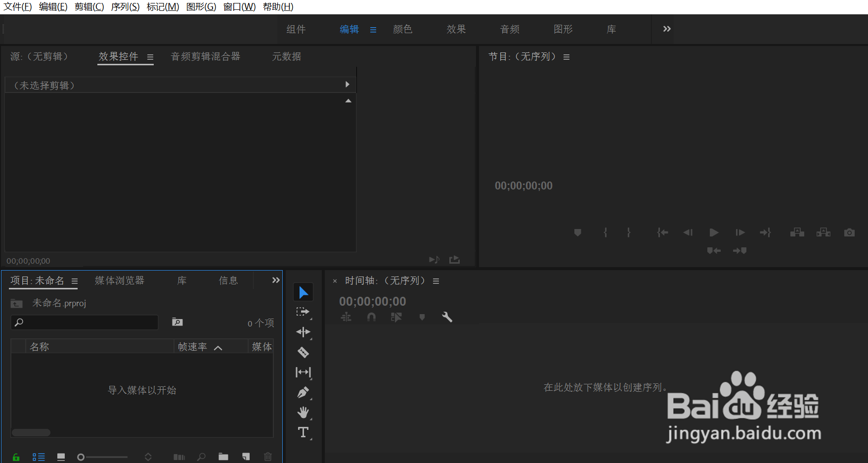
Task: Click the New Item icon in Project panel
Action: click(x=246, y=457)
